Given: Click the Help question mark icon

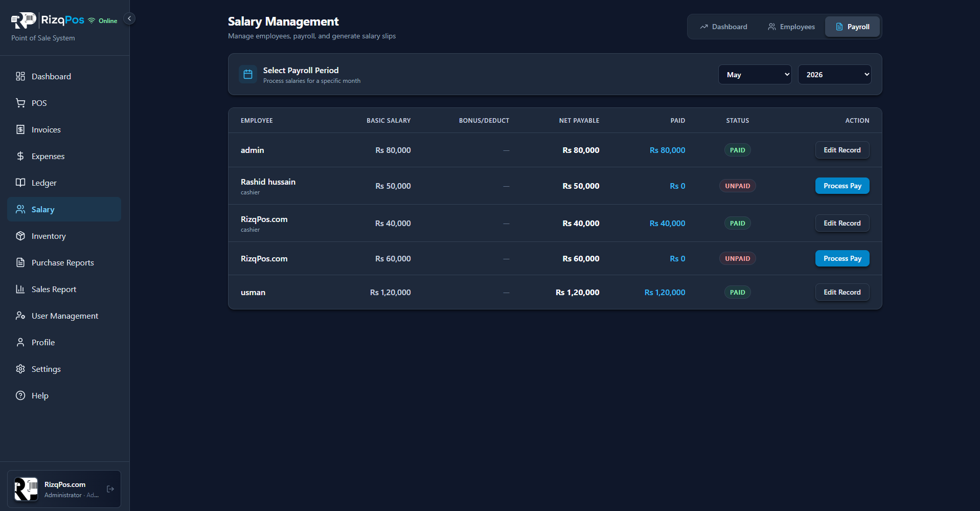Looking at the screenshot, I should click(20, 395).
